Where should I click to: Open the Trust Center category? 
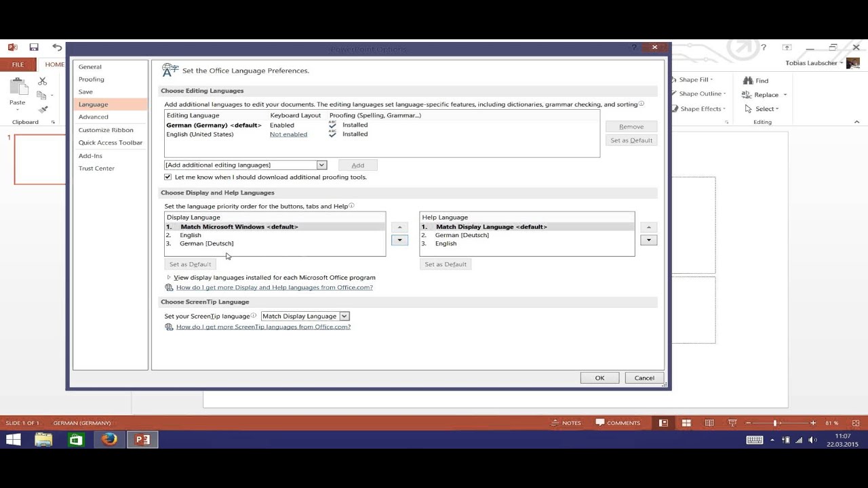[110, 168]
